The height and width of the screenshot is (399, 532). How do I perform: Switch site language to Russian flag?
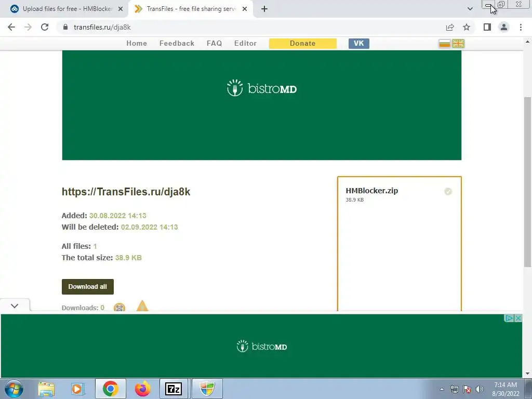click(445, 44)
